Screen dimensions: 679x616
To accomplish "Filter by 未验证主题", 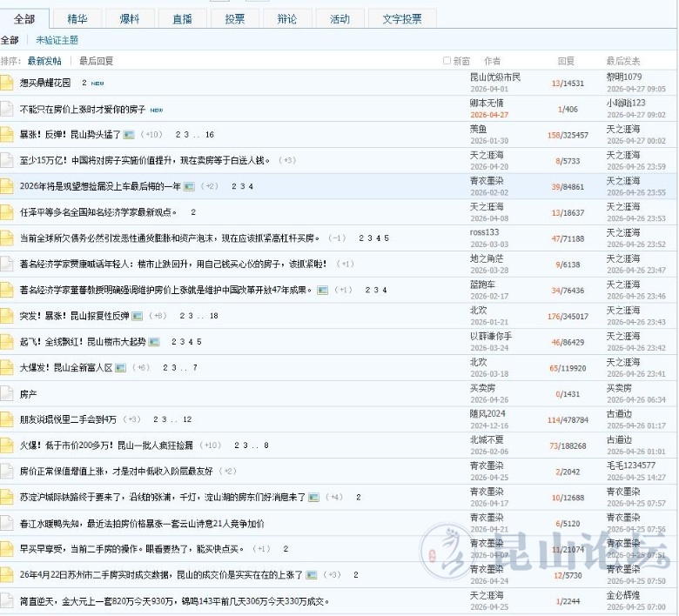I will pyautogui.click(x=57, y=40).
